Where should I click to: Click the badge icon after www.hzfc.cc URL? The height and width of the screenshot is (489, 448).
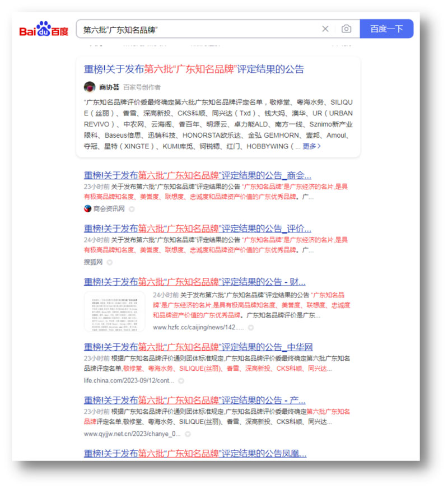(251, 328)
